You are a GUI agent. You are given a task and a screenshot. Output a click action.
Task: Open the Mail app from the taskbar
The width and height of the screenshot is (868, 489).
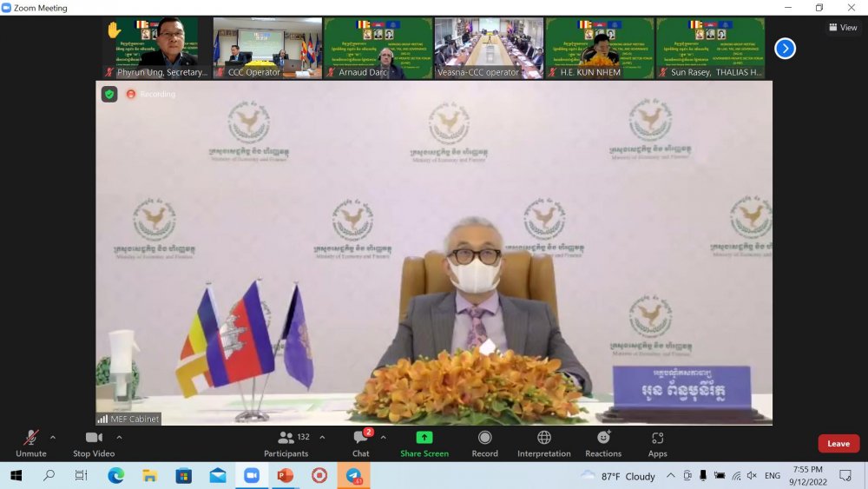pos(218,475)
